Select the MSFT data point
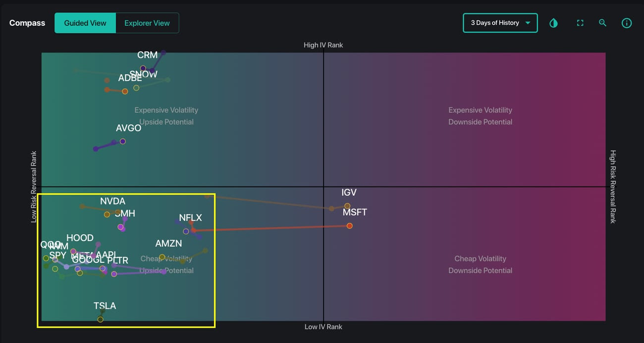Viewport: 644px width, 343px height. pos(349,226)
